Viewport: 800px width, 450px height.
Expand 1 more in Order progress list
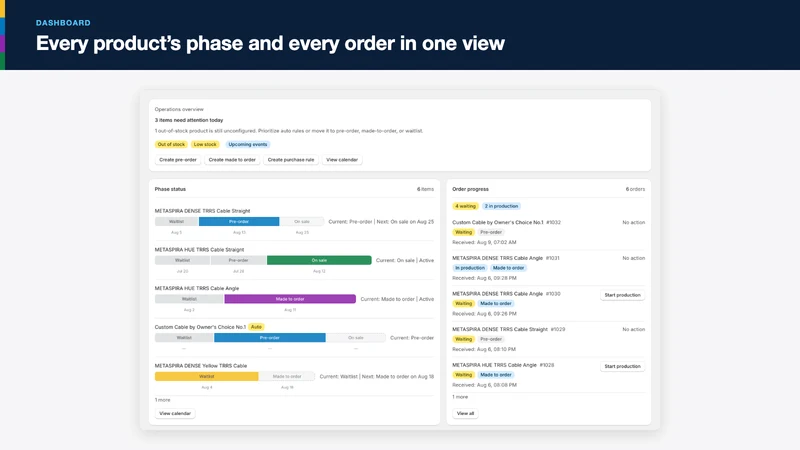click(x=460, y=397)
